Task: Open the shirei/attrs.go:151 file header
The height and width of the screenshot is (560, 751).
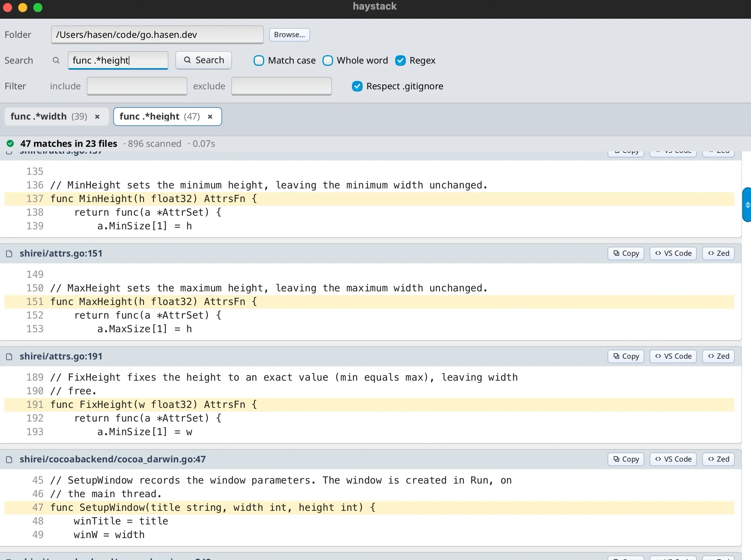Action: [61, 254]
